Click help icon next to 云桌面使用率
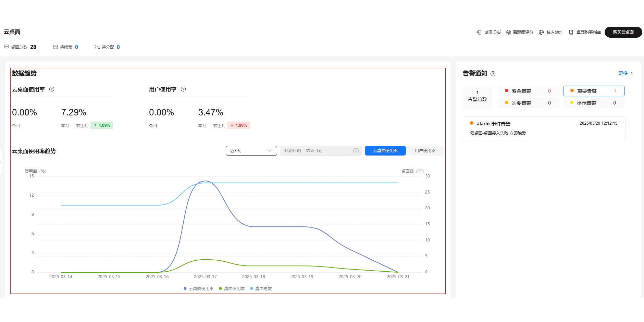Viewport: 644px width, 322px height. click(x=52, y=89)
